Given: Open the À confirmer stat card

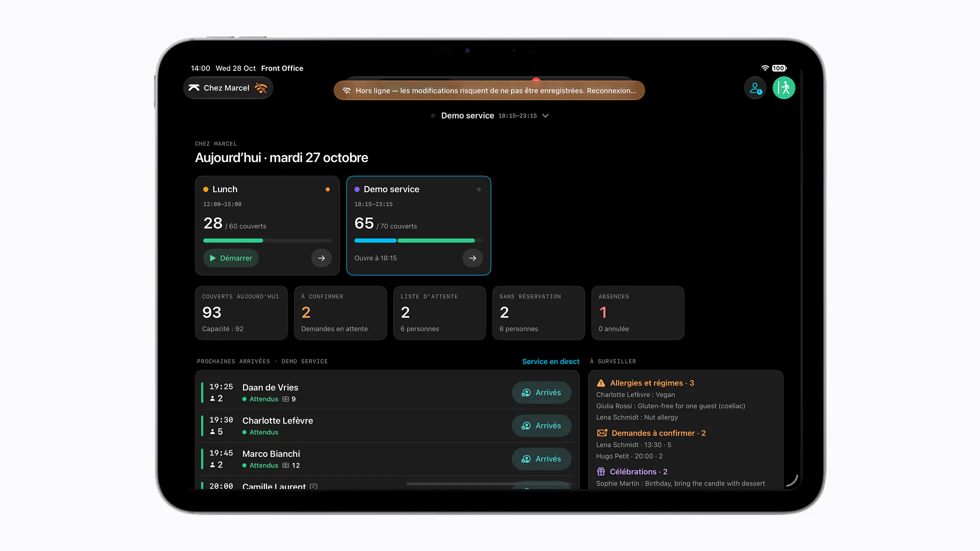Looking at the screenshot, I should [x=340, y=313].
